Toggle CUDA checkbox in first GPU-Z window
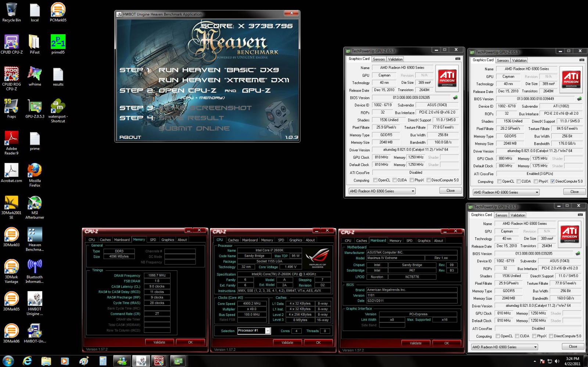The image size is (588, 367). (x=394, y=180)
